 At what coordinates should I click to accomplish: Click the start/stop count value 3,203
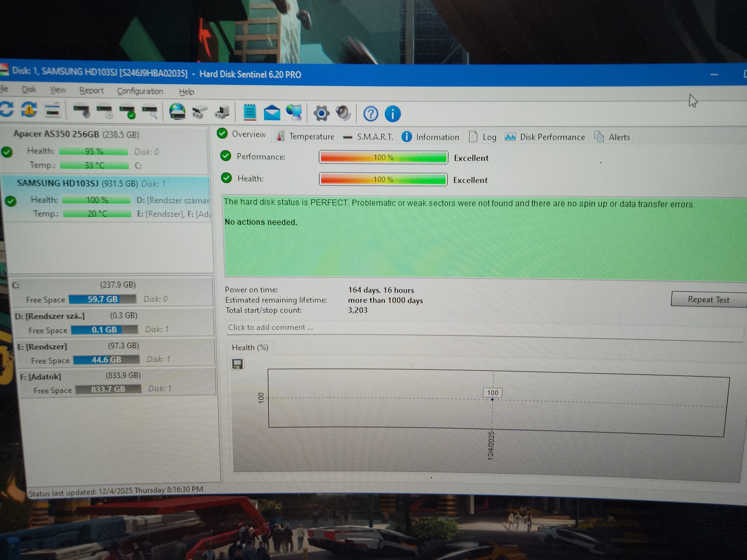click(357, 310)
